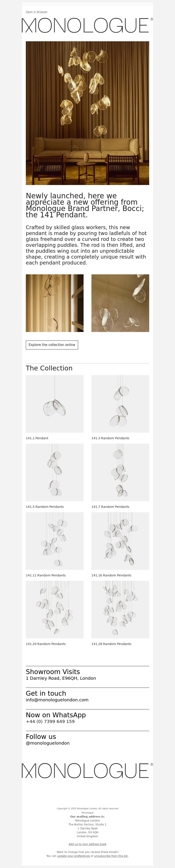Select the 141.7 Random Pendants product image

pos(120,472)
